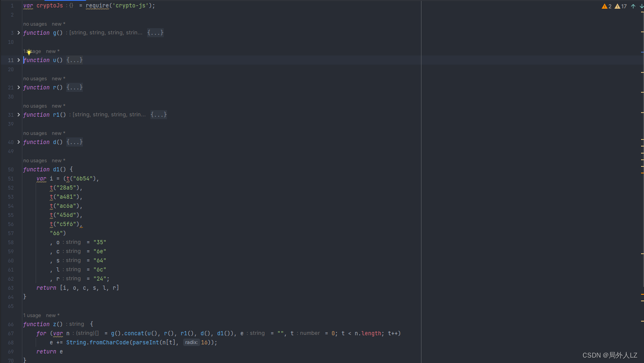Screen dimensions: 644x363
Task: Click the return statement on line 63
Action: click(78, 288)
